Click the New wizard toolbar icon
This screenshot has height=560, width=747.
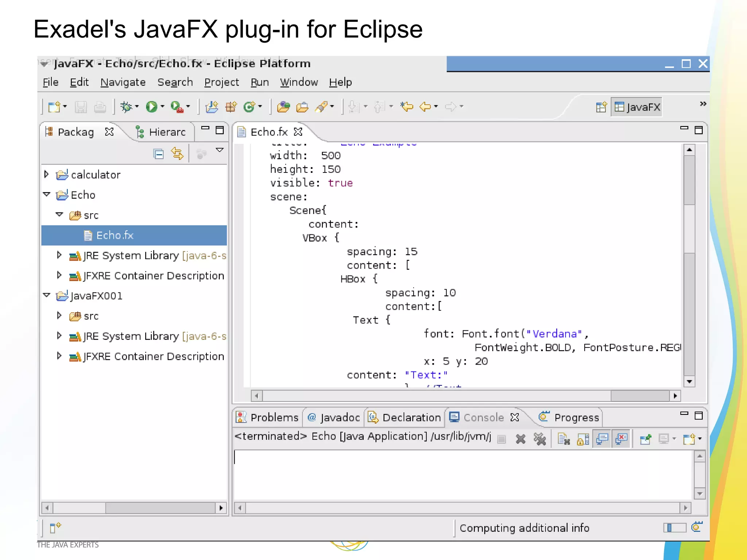click(x=54, y=107)
